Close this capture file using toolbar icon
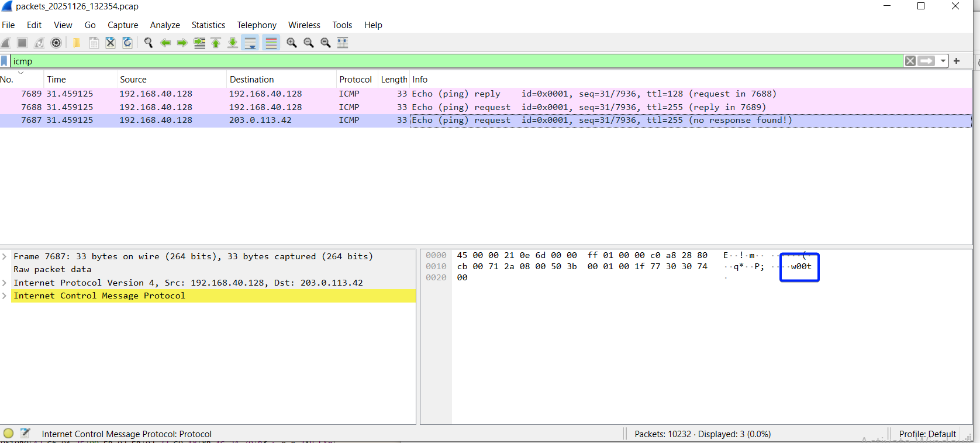 [111, 43]
